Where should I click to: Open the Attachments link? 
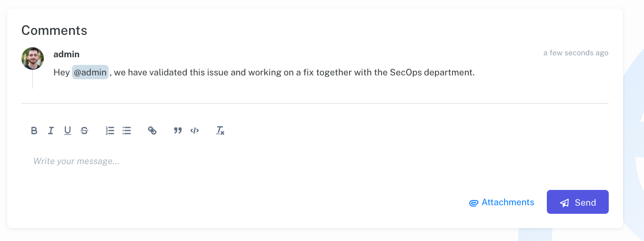[508, 202]
